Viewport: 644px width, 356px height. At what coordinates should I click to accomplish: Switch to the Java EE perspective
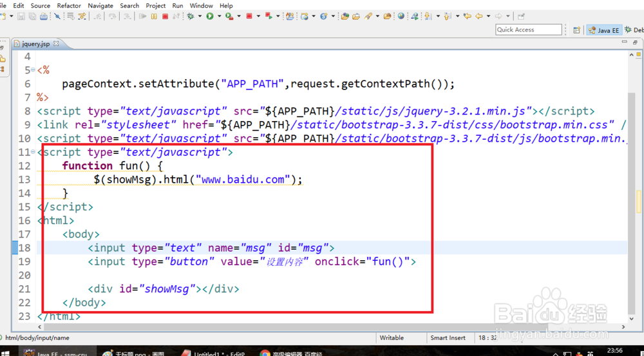click(x=604, y=30)
